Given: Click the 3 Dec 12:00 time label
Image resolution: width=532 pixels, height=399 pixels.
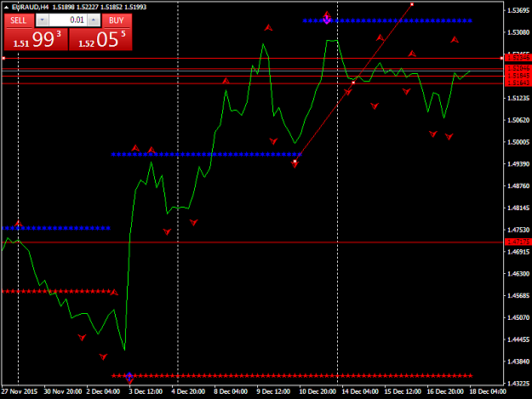Looking at the screenshot, I should [x=146, y=391].
